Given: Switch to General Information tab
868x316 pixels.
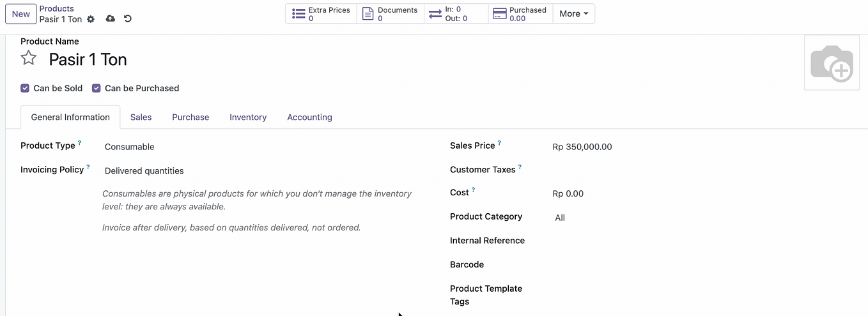Looking at the screenshot, I should pos(70,117).
